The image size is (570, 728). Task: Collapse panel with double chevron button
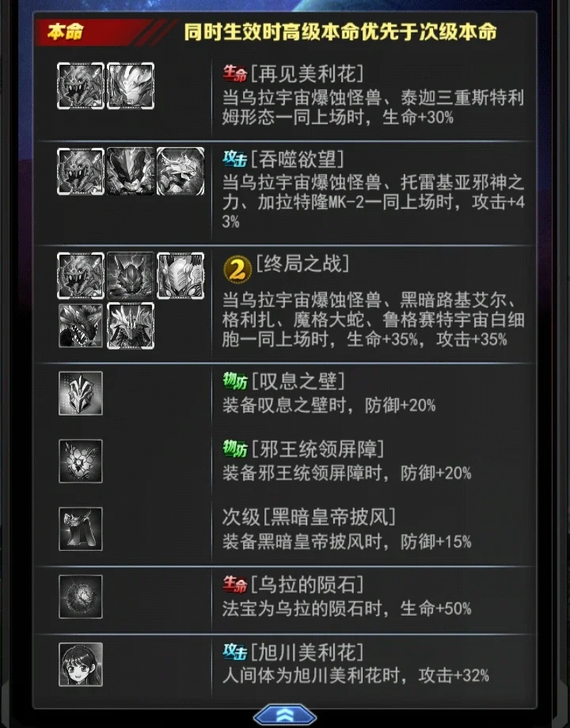click(285, 715)
